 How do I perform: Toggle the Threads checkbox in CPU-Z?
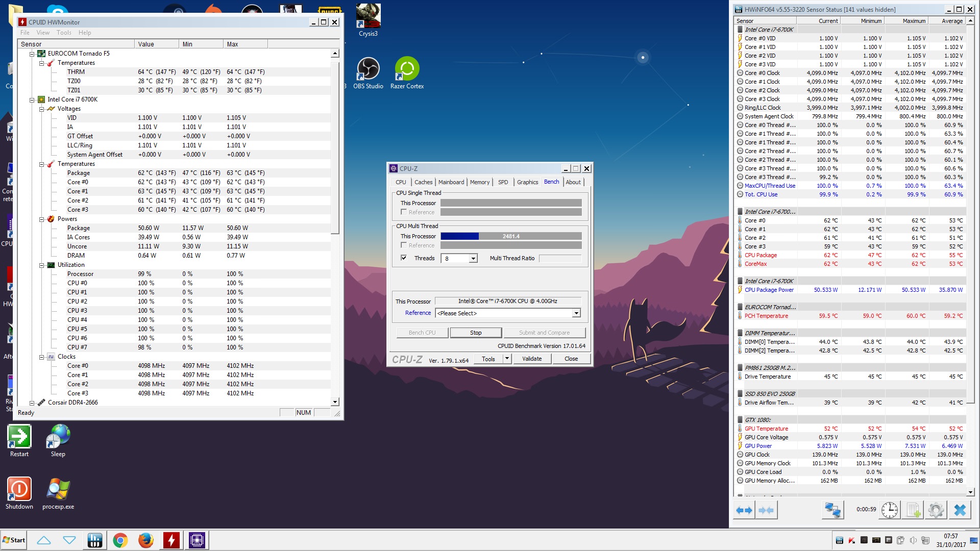(x=404, y=258)
